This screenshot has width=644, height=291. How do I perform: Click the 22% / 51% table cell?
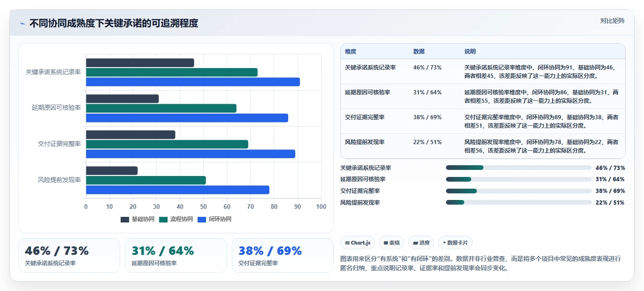point(428,142)
